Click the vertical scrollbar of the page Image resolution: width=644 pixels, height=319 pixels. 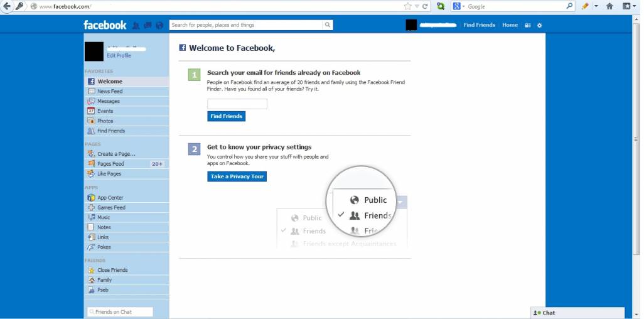638,140
